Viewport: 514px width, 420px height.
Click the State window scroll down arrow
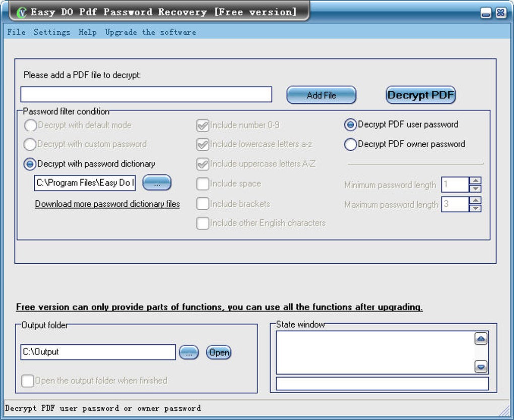pyautogui.click(x=481, y=367)
